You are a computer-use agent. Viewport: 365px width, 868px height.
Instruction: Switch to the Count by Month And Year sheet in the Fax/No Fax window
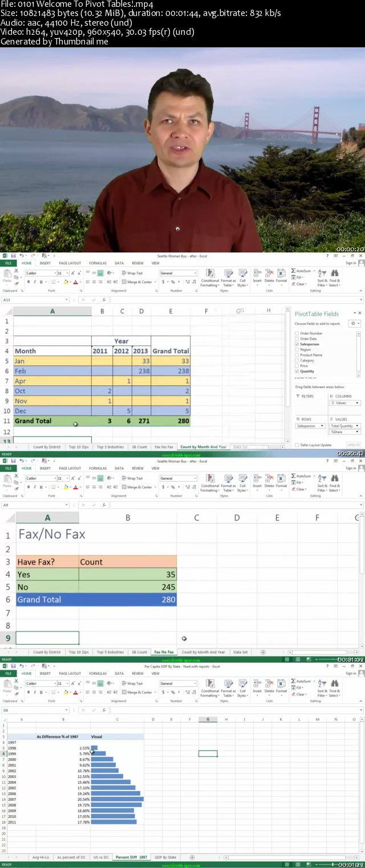pos(204,652)
